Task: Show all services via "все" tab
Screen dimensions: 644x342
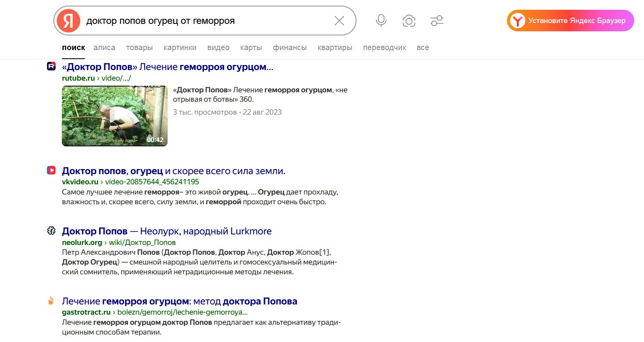Action: point(423,48)
